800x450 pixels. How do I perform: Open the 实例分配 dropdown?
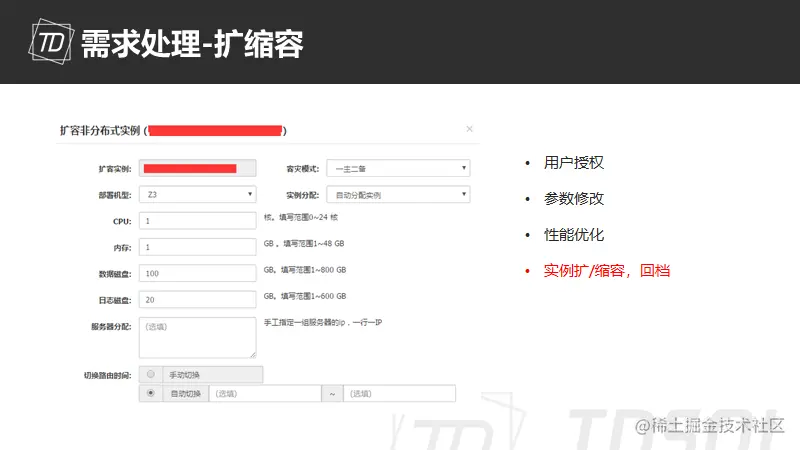[x=398, y=194]
